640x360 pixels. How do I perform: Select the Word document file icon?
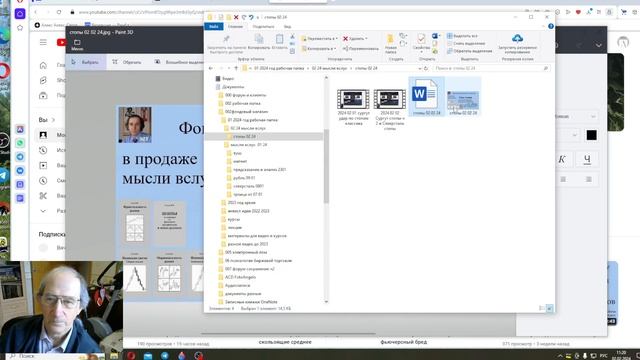(x=425, y=94)
